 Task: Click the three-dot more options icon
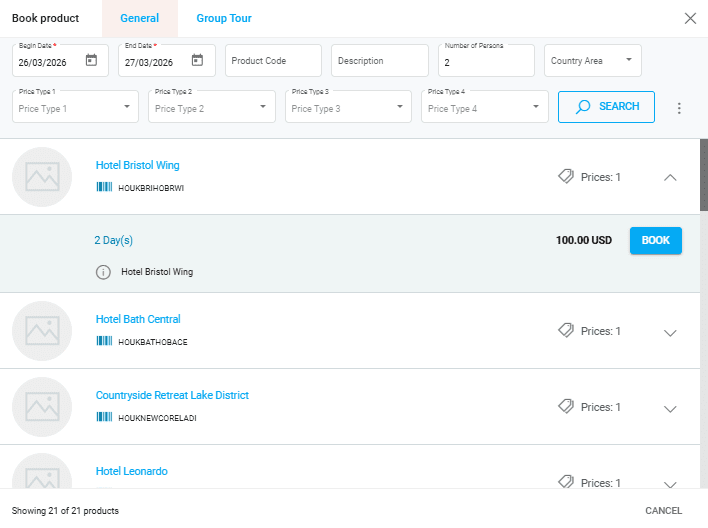[x=679, y=108]
